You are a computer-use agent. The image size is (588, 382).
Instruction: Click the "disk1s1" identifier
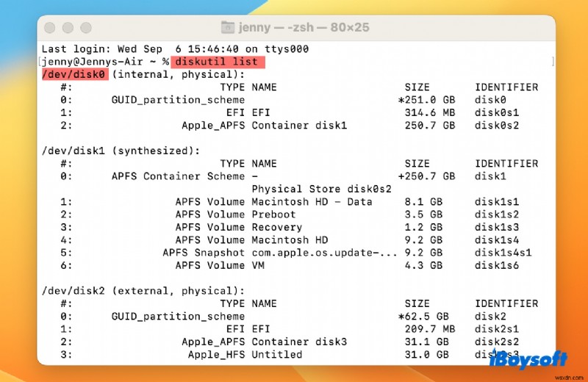[497, 202]
